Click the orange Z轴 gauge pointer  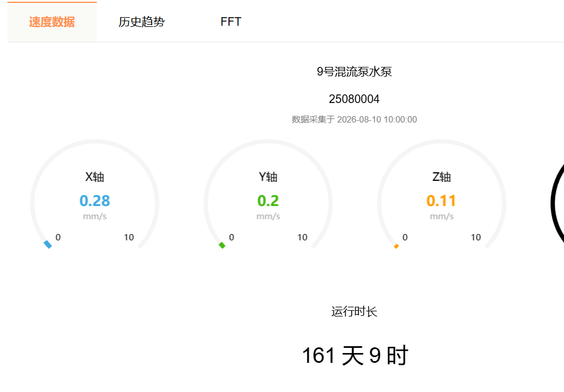click(396, 246)
